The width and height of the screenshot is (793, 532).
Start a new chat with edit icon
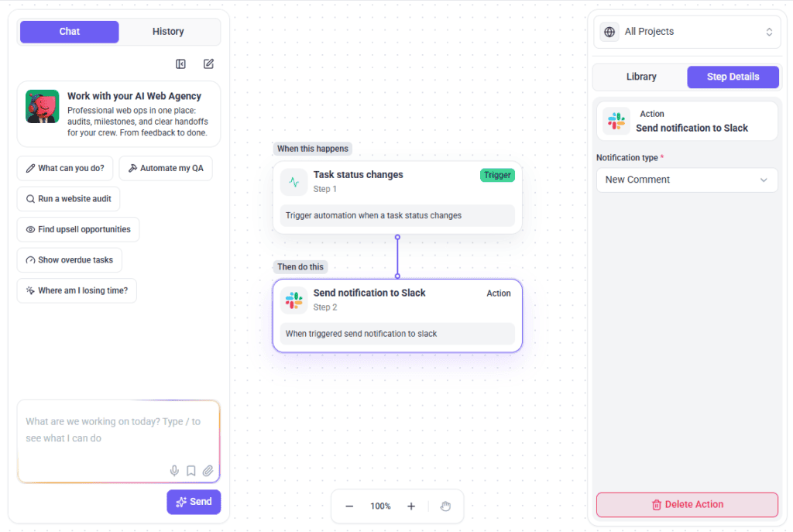(208, 63)
